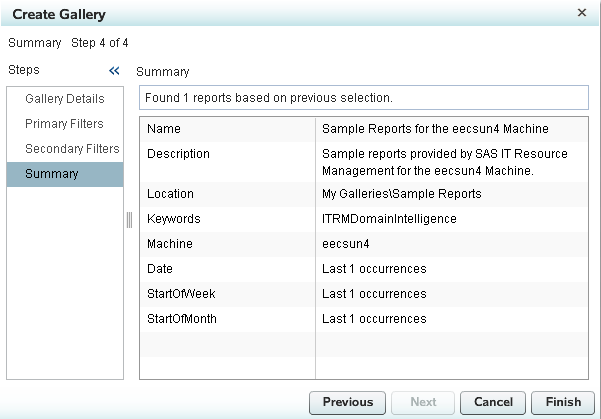This screenshot has height=419, width=601.
Task: Select the Summary step in Steps list
Action: (x=65, y=174)
